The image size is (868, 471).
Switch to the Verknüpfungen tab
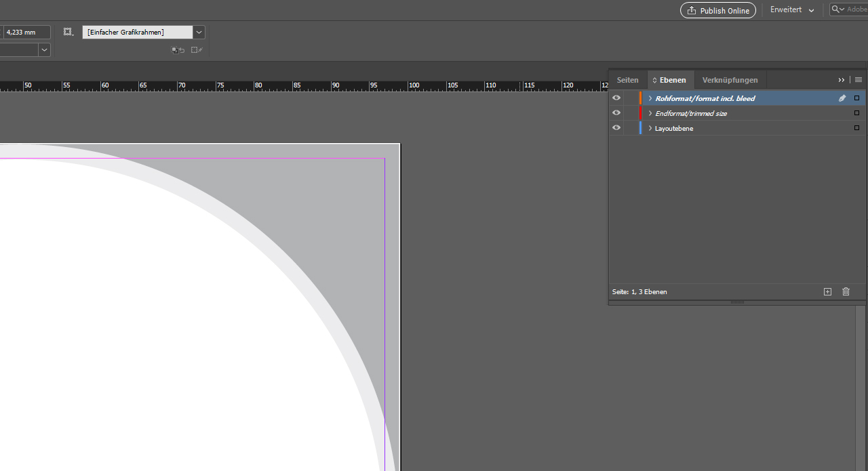(730, 80)
